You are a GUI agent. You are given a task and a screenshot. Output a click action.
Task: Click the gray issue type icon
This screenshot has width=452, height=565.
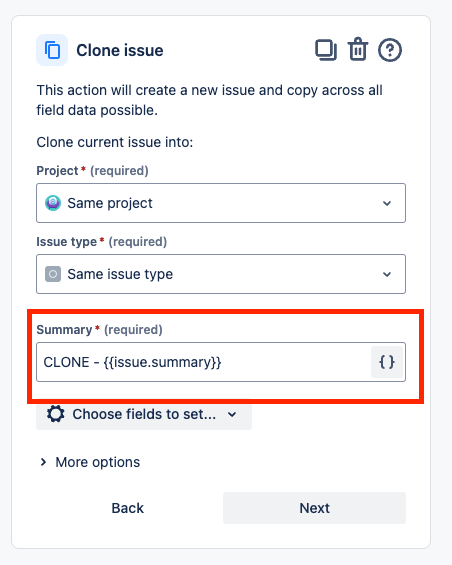(53, 274)
